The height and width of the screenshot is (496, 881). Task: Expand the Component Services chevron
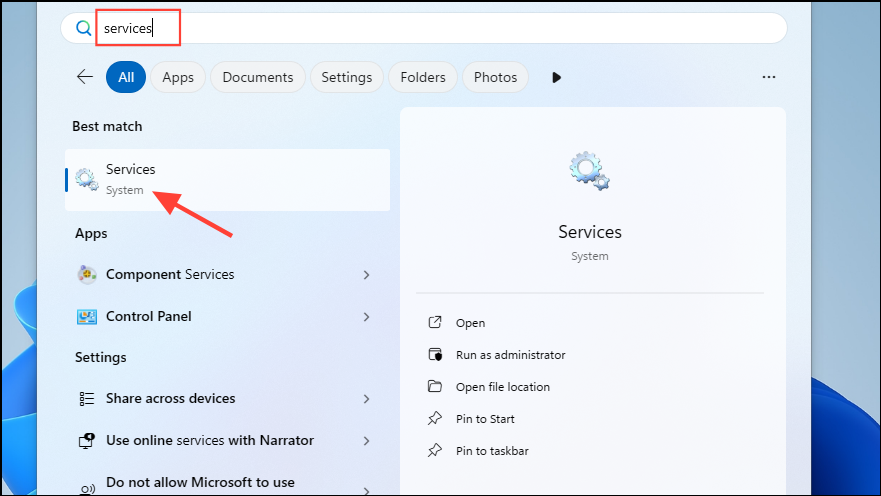click(366, 274)
